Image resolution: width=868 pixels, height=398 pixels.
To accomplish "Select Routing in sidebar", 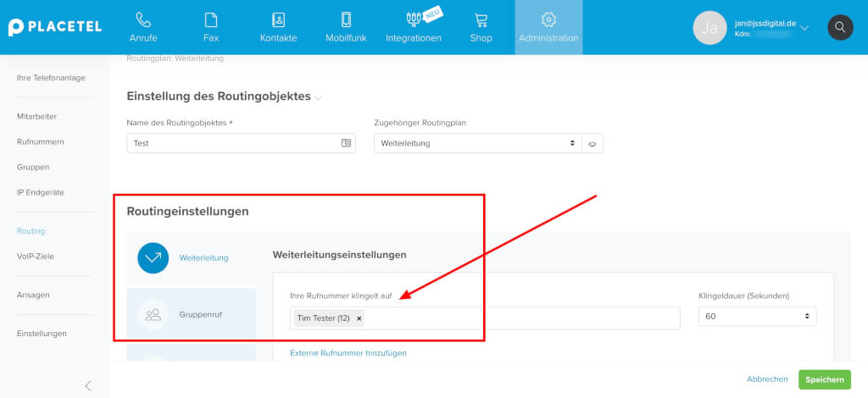I will coord(31,231).
